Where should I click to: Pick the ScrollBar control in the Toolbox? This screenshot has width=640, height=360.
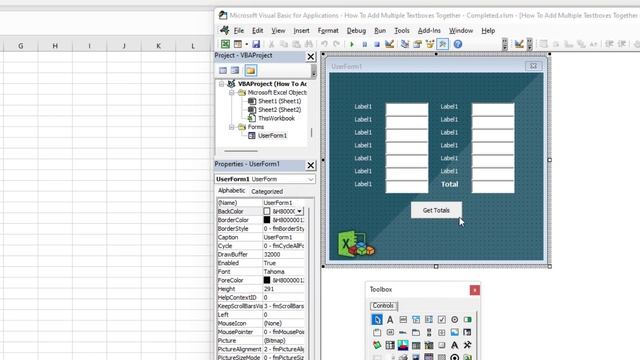pos(429,333)
